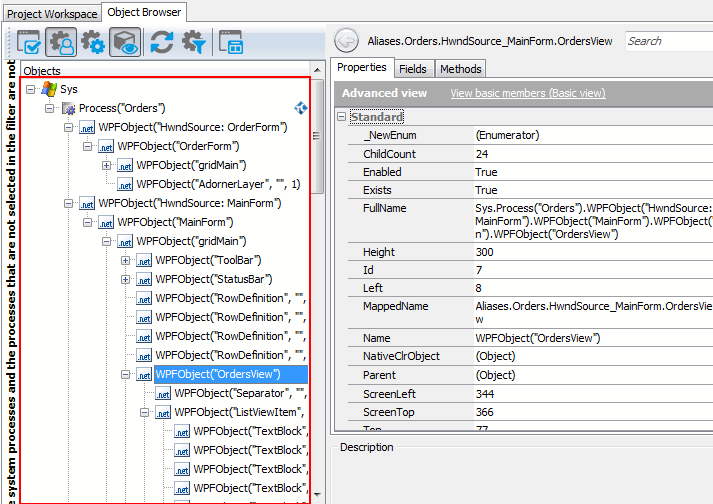Click the back arrow navigation button
713x504 pixels.
[346, 41]
